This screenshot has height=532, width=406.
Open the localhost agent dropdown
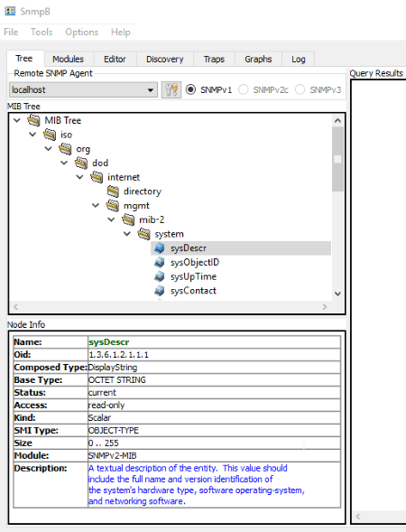pos(83,90)
